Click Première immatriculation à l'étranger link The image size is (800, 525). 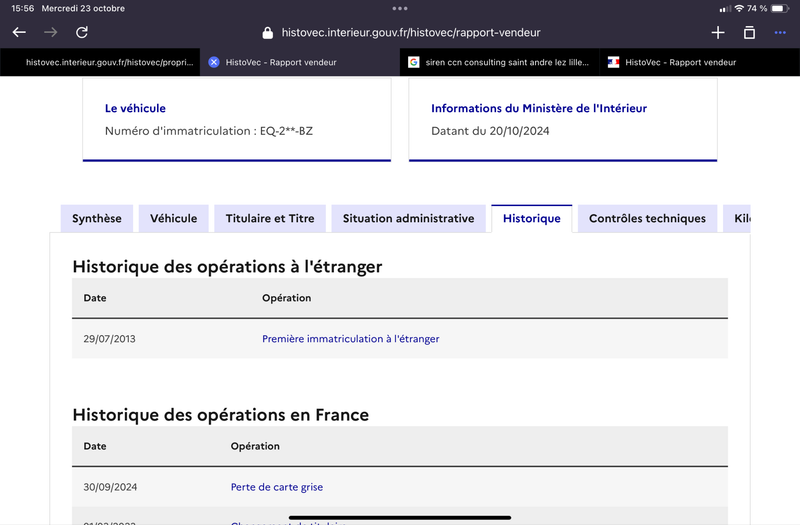351,339
